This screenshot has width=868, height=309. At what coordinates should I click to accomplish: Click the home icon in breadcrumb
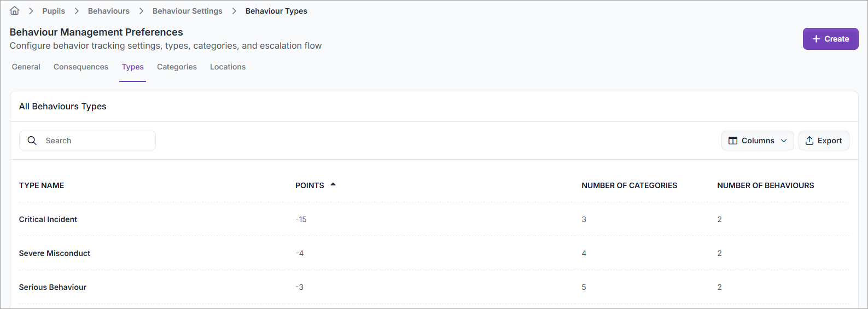click(x=15, y=11)
